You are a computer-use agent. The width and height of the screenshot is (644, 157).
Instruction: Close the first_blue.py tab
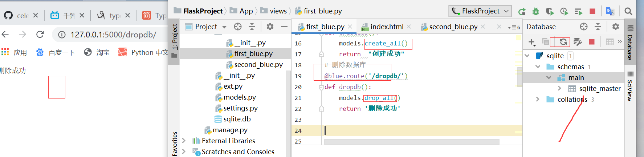pos(350,27)
